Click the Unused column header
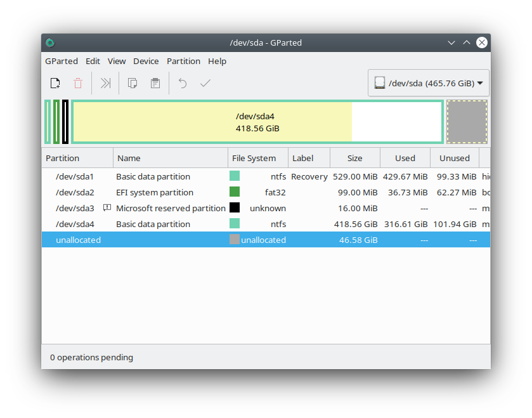 click(455, 158)
